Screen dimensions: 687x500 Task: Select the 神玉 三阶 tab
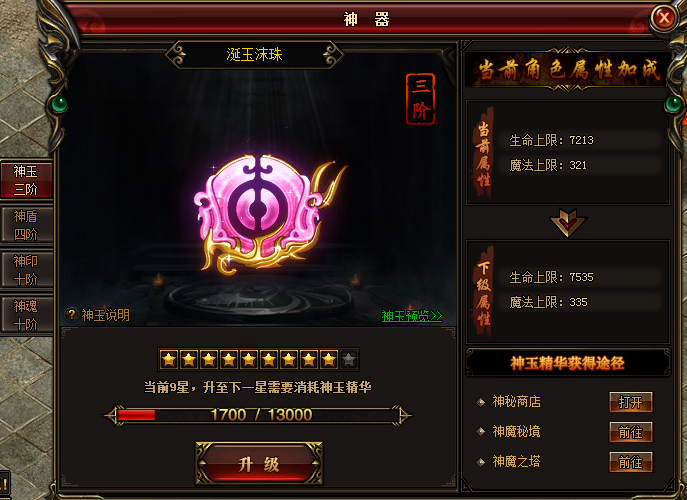(x=26, y=180)
